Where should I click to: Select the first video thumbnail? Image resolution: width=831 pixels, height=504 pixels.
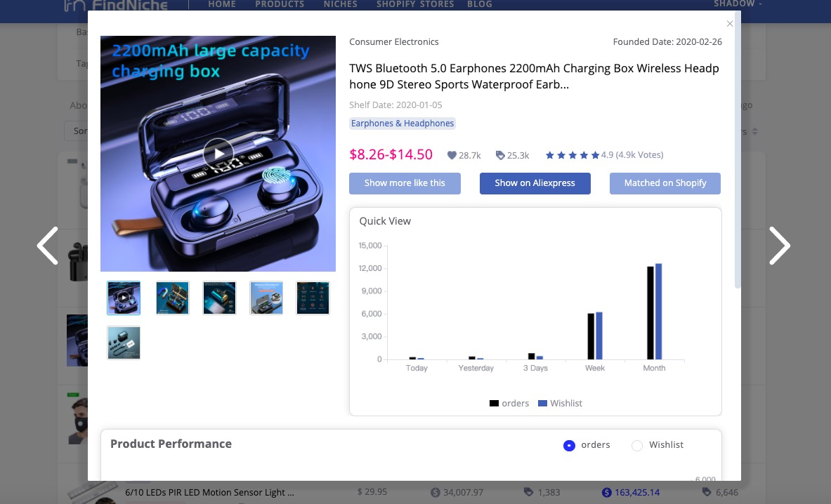[x=124, y=298]
